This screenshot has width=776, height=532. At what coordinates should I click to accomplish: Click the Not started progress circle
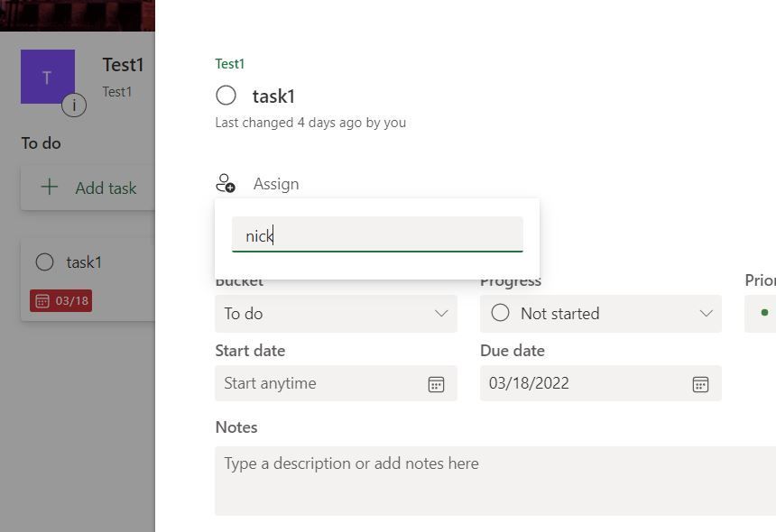point(501,313)
